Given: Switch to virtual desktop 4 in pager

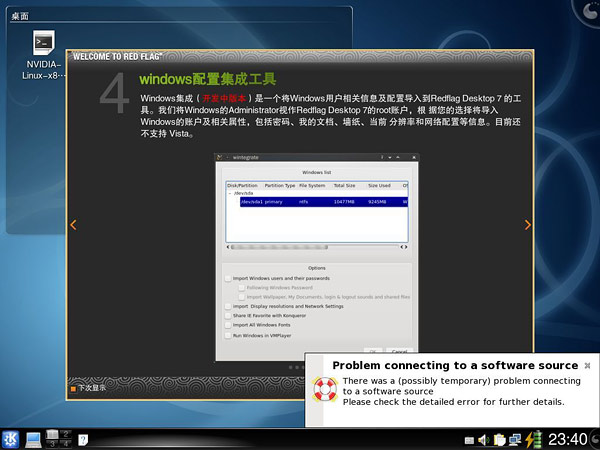Looking at the screenshot, I should (x=65, y=443).
